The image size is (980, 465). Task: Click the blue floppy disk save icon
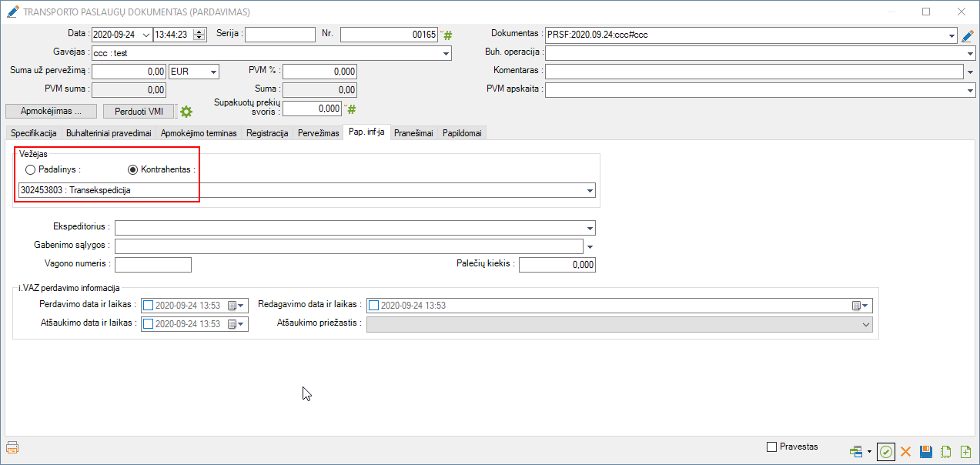(x=926, y=452)
